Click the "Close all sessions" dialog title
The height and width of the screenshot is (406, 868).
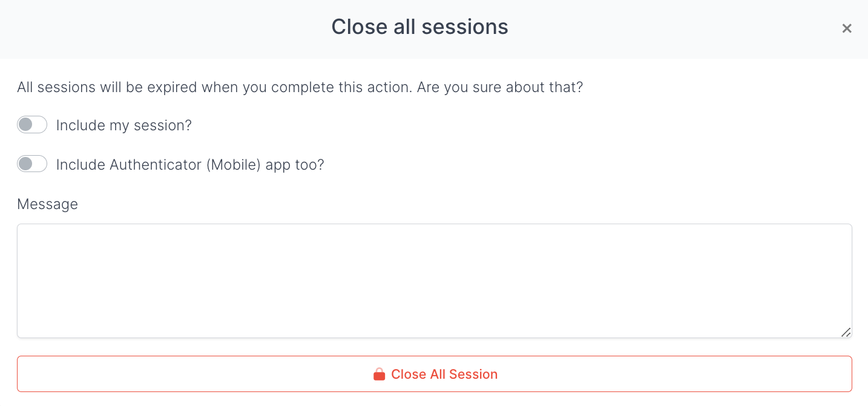(419, 27)
